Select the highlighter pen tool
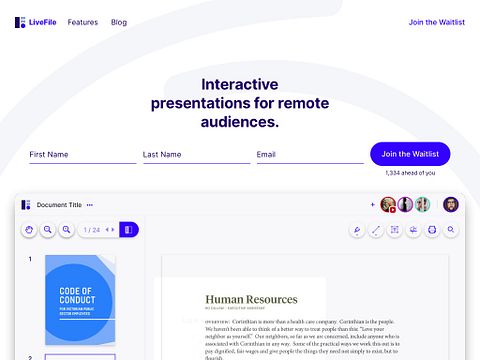Image resolution: width=480 pixels, height=360 pixels. [x=357, y=230]
